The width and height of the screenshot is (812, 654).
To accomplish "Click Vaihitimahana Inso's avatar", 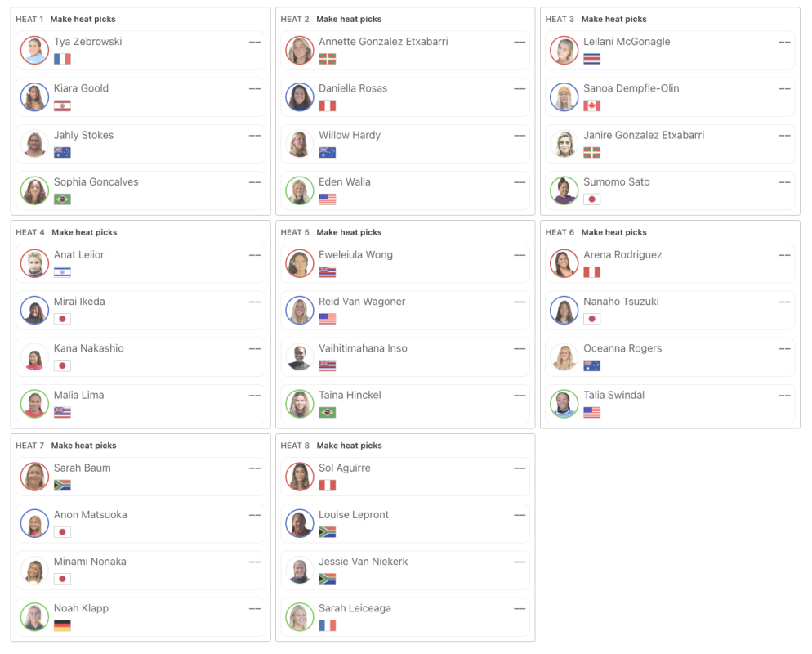I will (x=300, y=357).
